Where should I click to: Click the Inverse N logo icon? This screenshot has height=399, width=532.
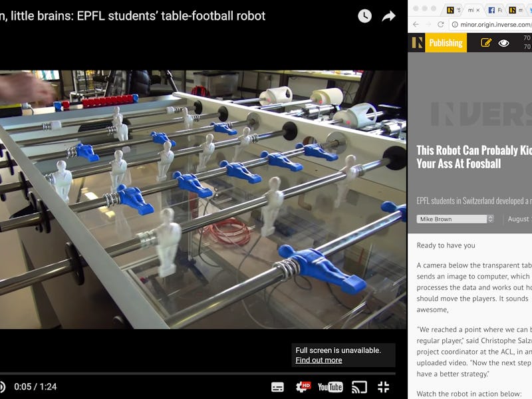click(417, 43)
